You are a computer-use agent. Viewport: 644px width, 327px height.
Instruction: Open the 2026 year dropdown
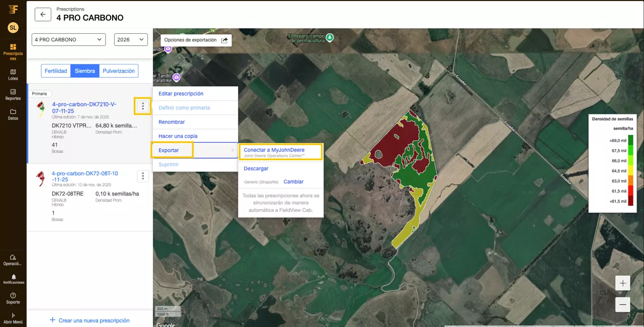point(131,40)
